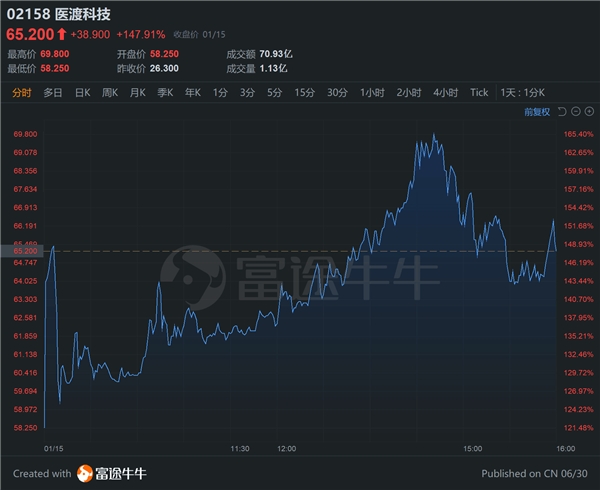This screenshot has width=600, height=490.
Task: Click the price change +38.900
Action: pos(90,35)
